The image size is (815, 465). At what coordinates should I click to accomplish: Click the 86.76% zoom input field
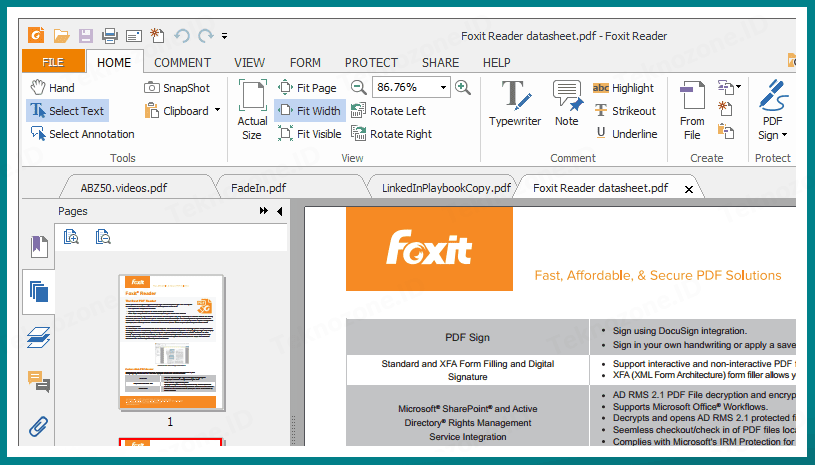405,87
